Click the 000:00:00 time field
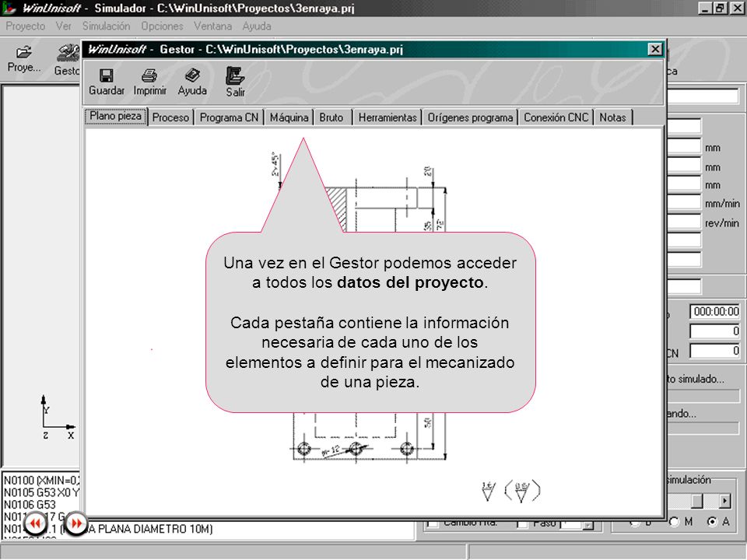Viewport: 747px width, 560px height. pyautogui.click(x=715, y=311)
